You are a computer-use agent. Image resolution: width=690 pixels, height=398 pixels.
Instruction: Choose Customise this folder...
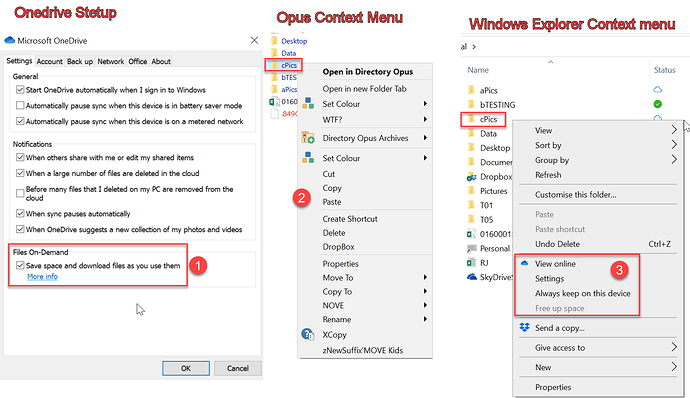point(576,195)
